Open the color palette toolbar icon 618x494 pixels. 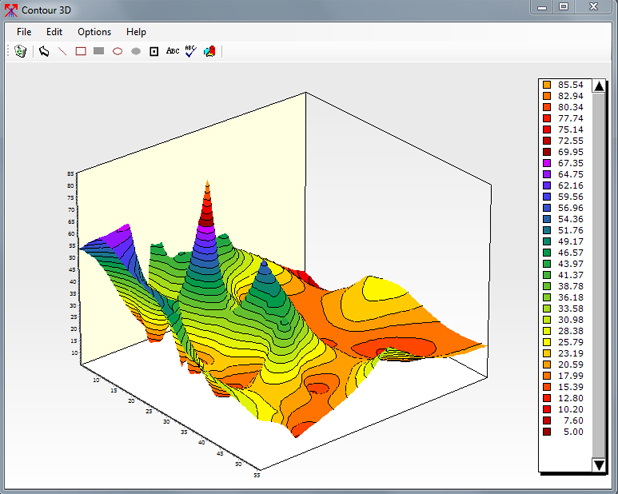pos(210,51)
